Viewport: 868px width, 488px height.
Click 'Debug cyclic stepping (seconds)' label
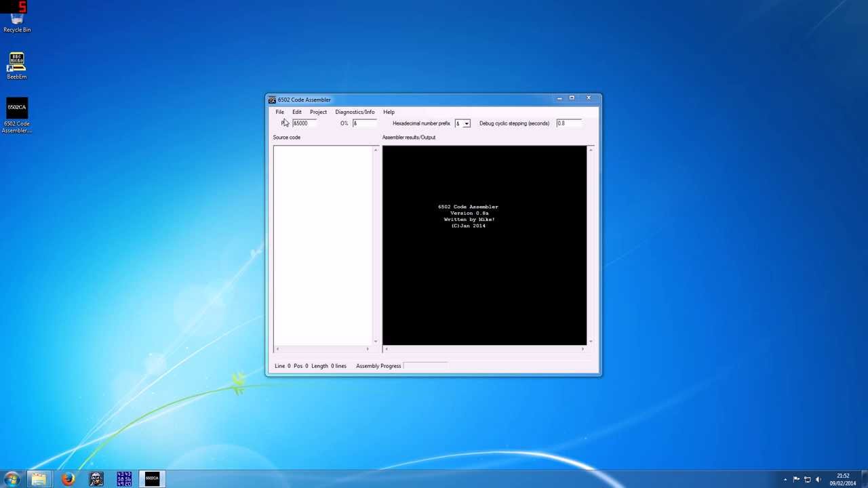[x=514, y=123]
